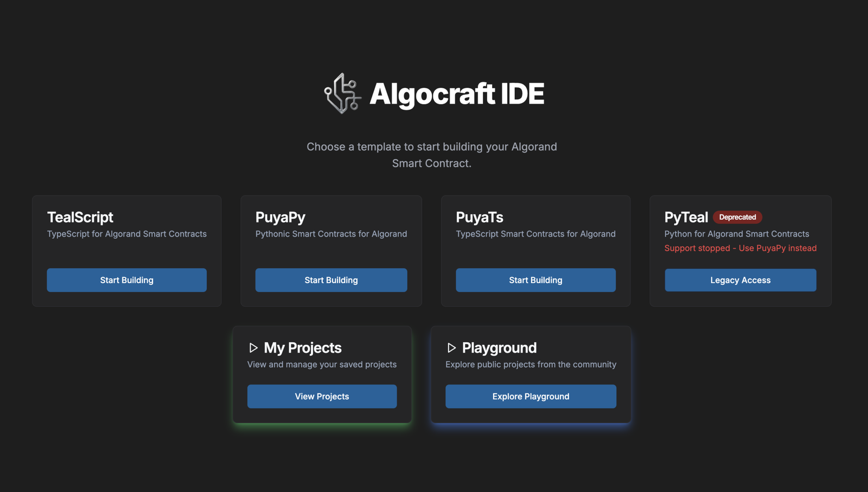Click the Playground heading text

499,348
